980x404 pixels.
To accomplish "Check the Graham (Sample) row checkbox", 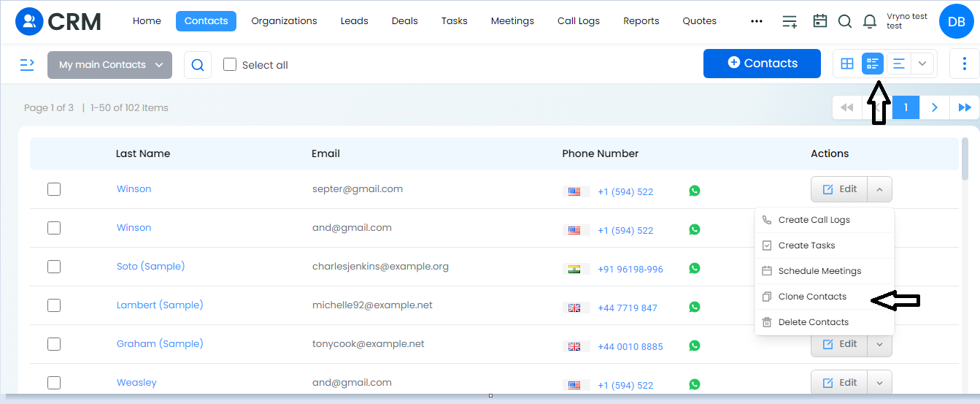I will (x=54, y=344).
